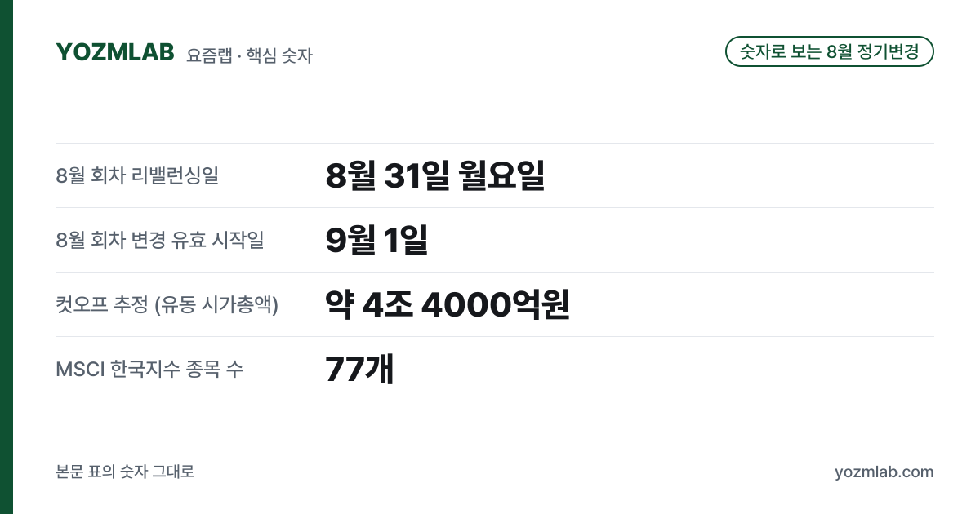
Task: Click the 8월 31일 월요일 value
Action: pyautogui.click(x=434, y=175)
